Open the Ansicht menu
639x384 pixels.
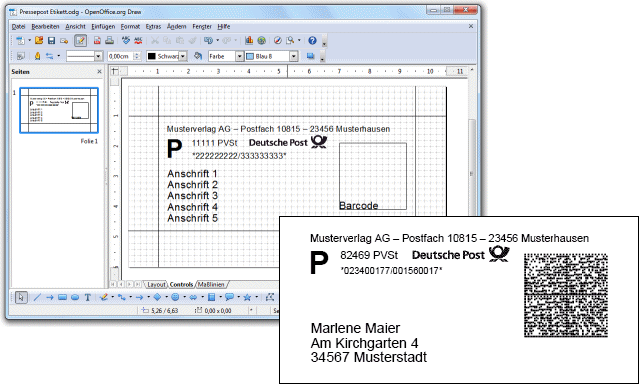tap(75, 26)
